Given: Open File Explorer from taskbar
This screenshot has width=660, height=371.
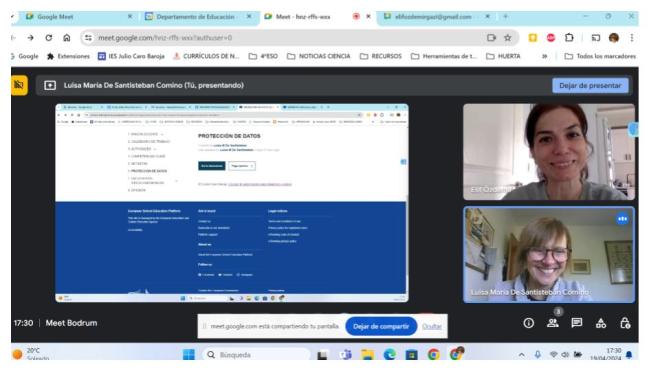Looking at the screenshot, I should pos(367,355).
